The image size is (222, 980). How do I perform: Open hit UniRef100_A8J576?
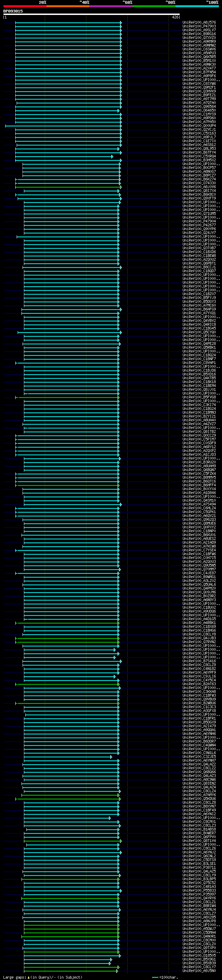click(199, 23)
